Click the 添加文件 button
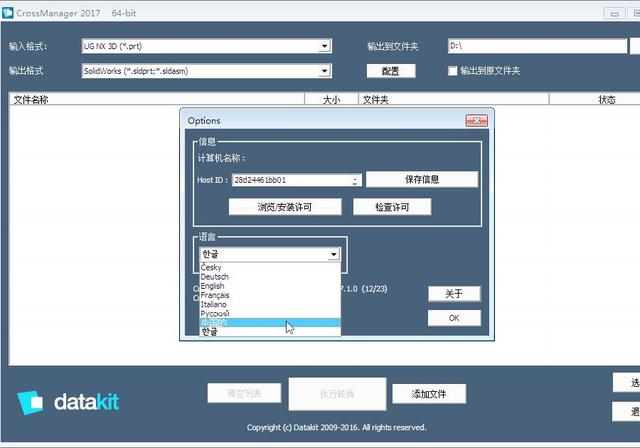Screen dimensions: 640x448 [428, 394]
